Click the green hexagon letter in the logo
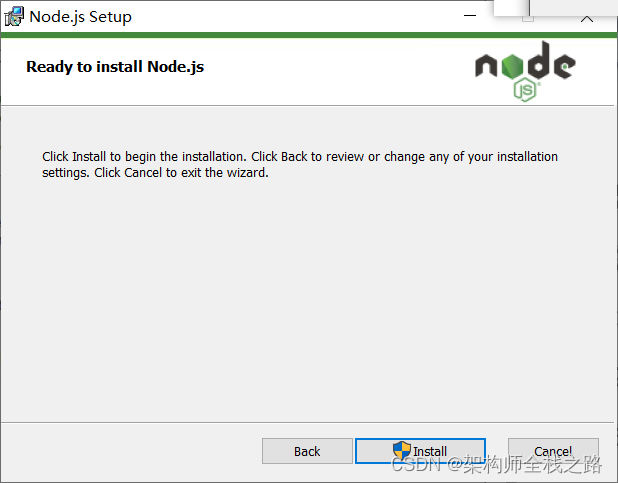The width and height of the screenshot is (618, 483). pos(514,64)
